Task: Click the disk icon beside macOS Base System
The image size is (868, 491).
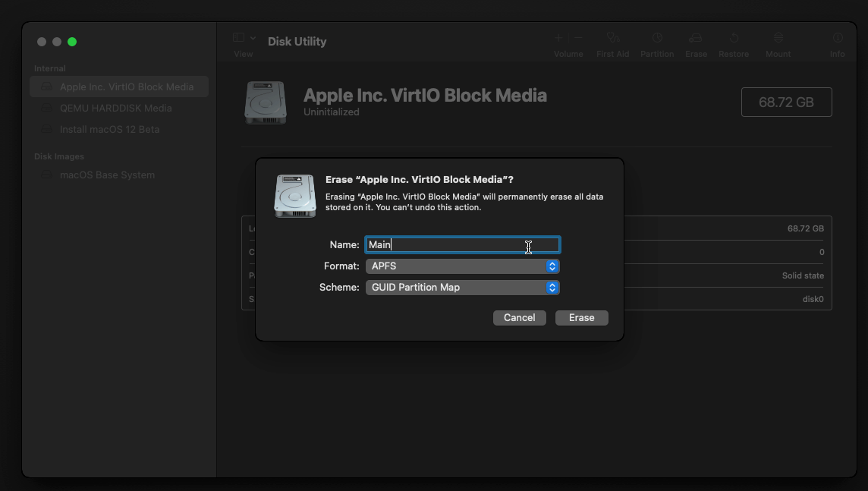Action: (x=47, y=175)
